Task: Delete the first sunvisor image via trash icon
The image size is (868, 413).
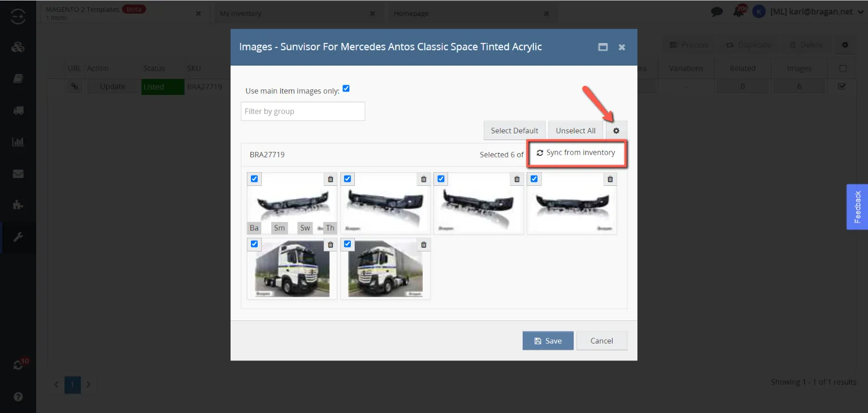Action: tap(331, 179)
